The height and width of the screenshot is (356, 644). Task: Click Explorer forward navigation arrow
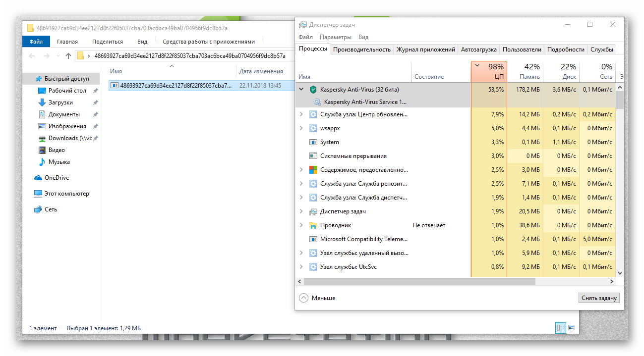point(47,56)
